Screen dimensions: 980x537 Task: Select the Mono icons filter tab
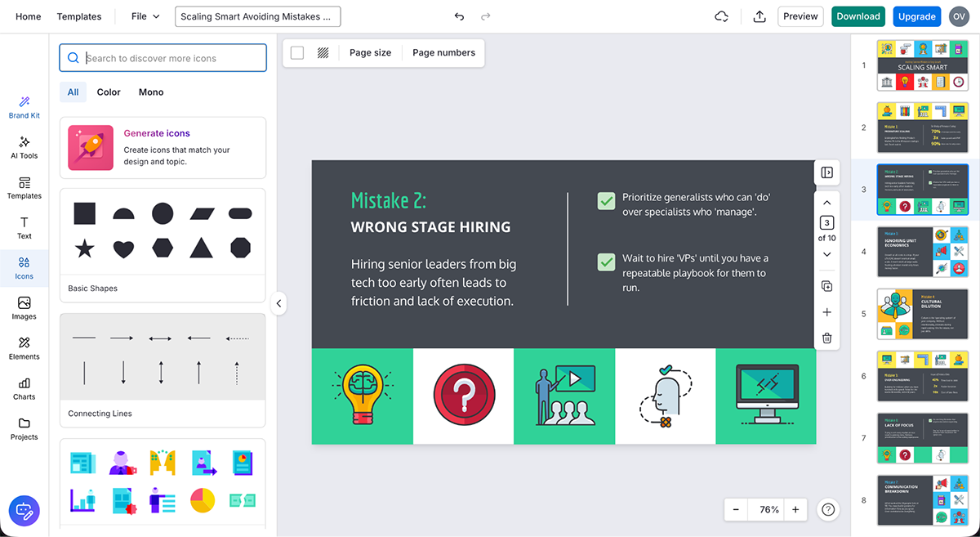(151, 92)
